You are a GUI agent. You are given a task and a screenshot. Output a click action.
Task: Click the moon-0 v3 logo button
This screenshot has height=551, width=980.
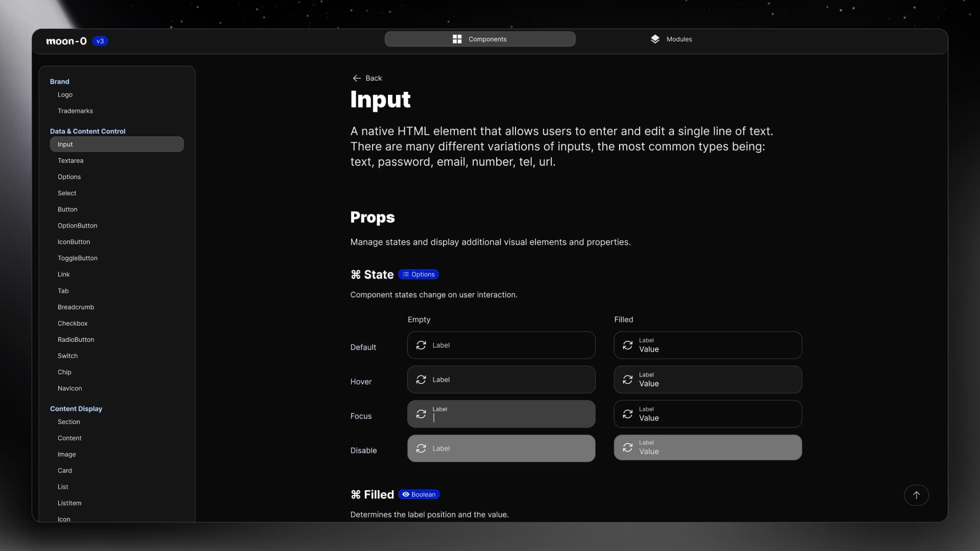click(x=76, y=41)
